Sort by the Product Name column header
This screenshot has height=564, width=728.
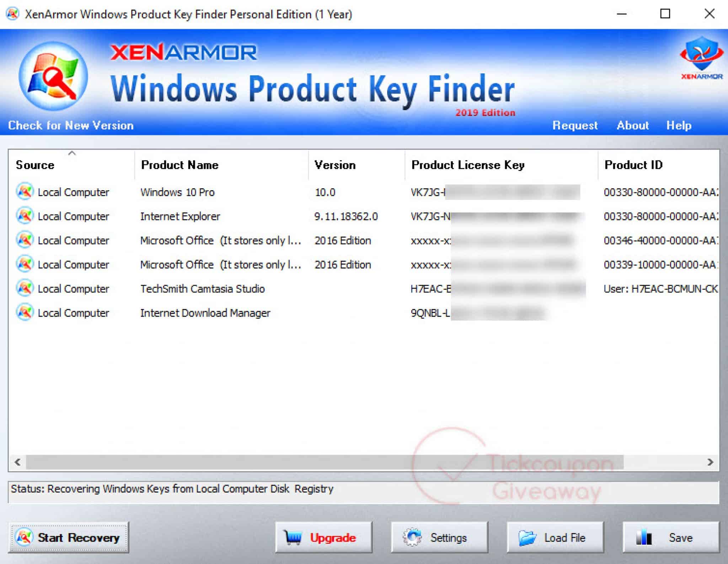pyautogui.click(x=180, y=165)
